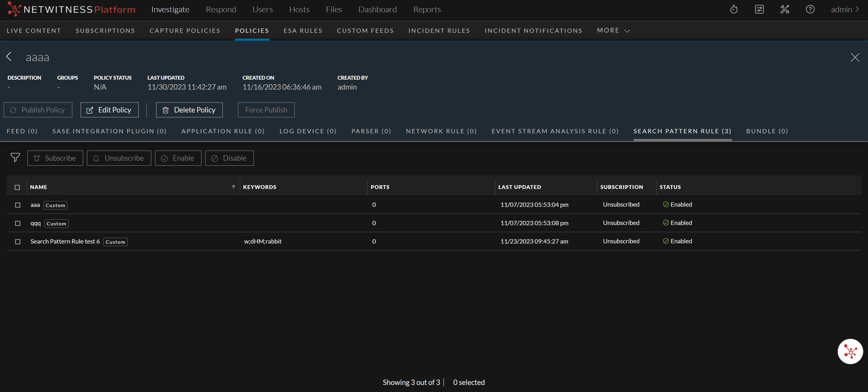Screen dimensions: 868x392
Task: Check the Search Pattern Rule test 6 row checkbox
Action: [17, 241]
